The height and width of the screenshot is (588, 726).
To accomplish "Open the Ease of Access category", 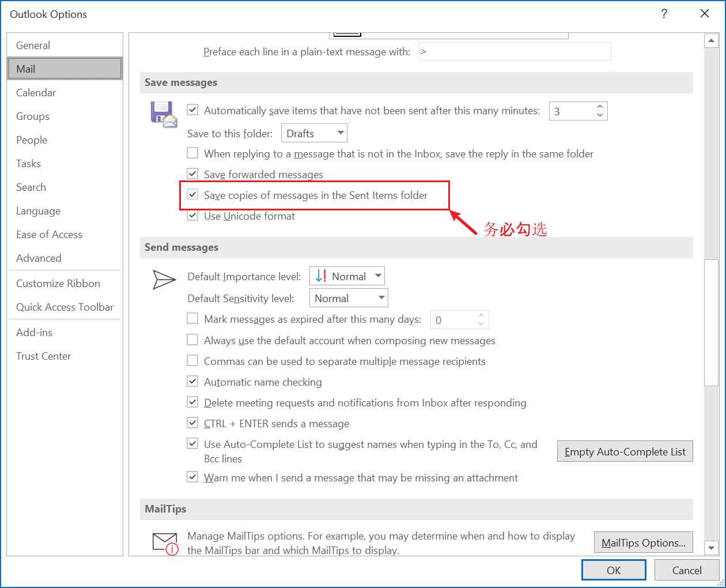I will pos(65,234).
